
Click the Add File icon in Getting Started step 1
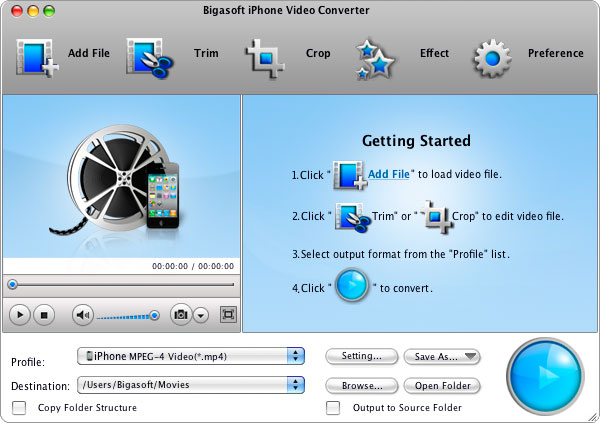(350, 175)
